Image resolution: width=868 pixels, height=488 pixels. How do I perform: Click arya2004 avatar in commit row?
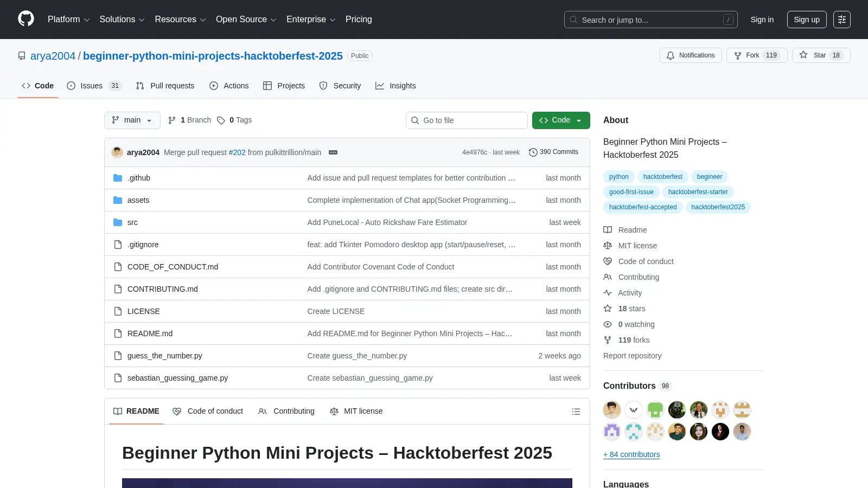(117, 152)
